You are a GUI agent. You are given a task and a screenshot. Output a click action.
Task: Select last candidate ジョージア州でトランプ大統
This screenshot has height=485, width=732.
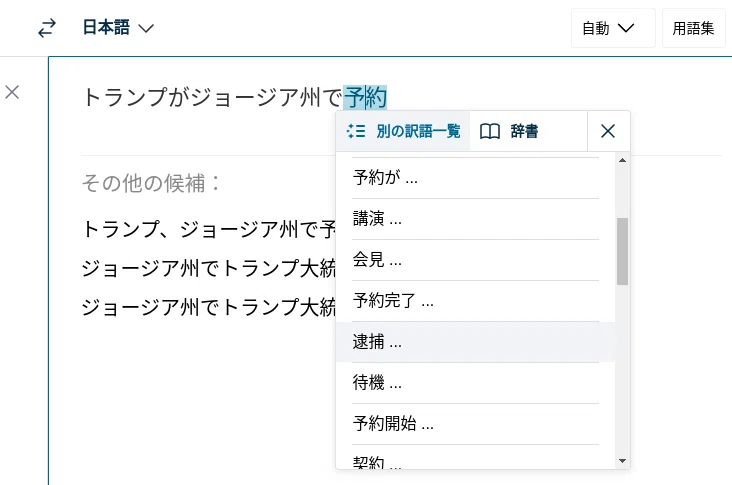(x=209, y=307)
